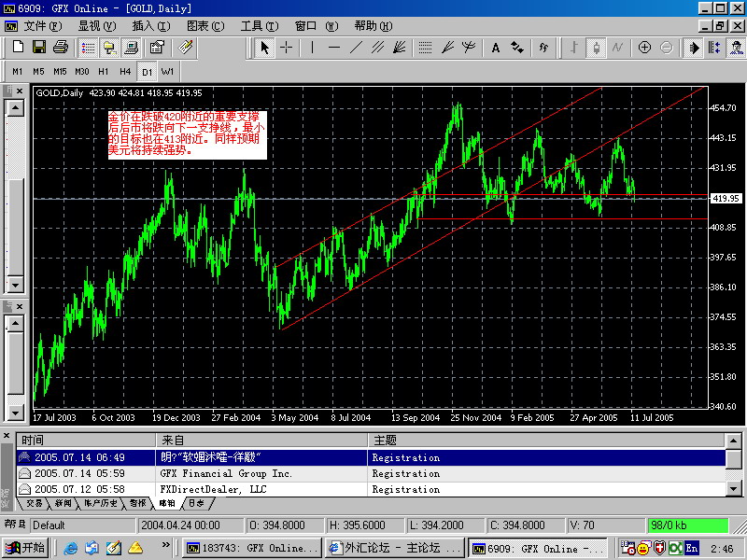Screen dimensions: 747x560
Task: Click the new chart document icon
Action: tap(18, 48)
